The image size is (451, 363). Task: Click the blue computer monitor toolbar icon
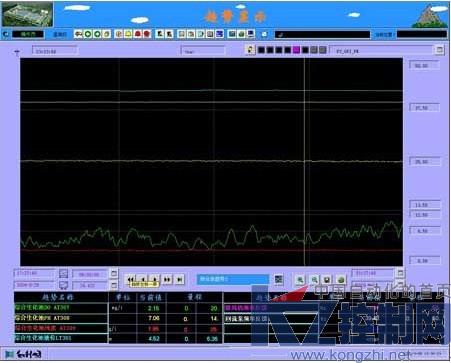[x=251, y=34]
